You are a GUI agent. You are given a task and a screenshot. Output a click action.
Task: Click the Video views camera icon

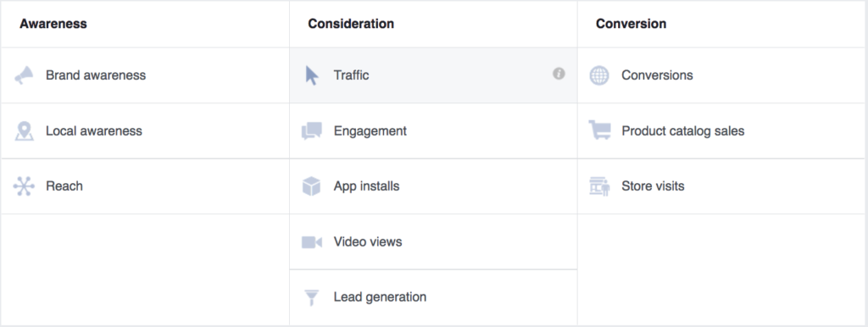click(x=312, y=242)
